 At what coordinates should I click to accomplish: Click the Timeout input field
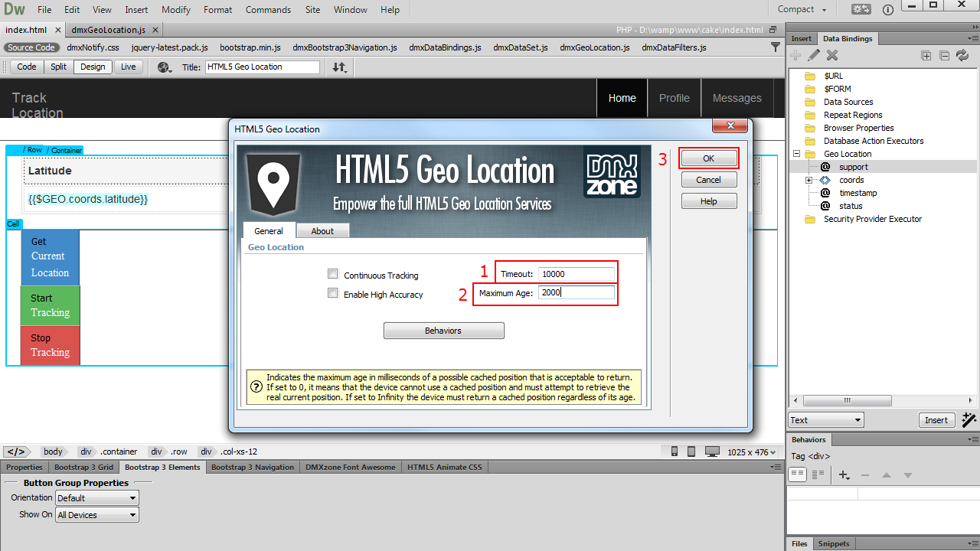576,274
